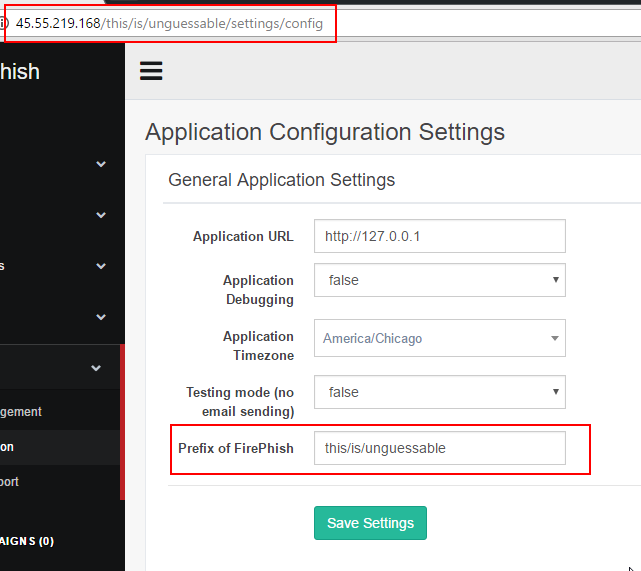Viewport: 641px width, 571px height.
Task: Expand the second sidebar chevron from the top
Action: coord(101,215)
